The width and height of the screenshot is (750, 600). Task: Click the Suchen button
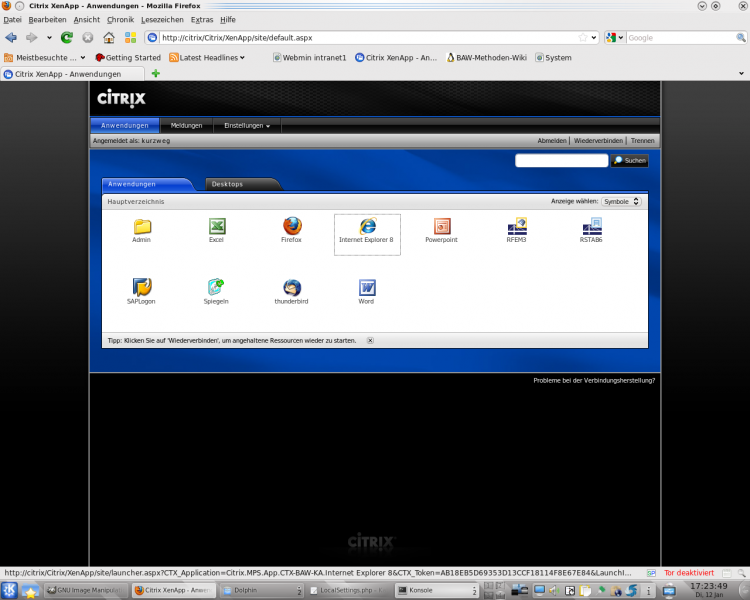[x=629, y=161]
